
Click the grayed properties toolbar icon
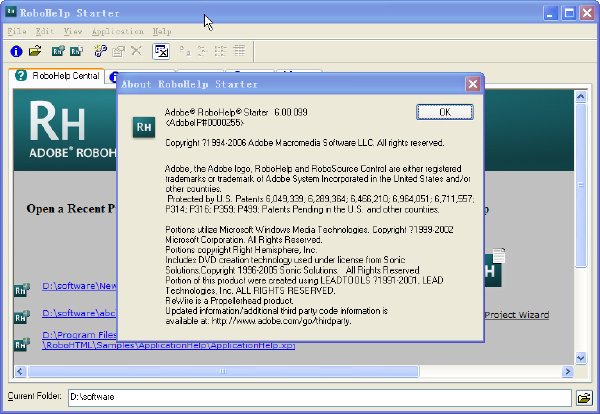[x=118, y=51]
